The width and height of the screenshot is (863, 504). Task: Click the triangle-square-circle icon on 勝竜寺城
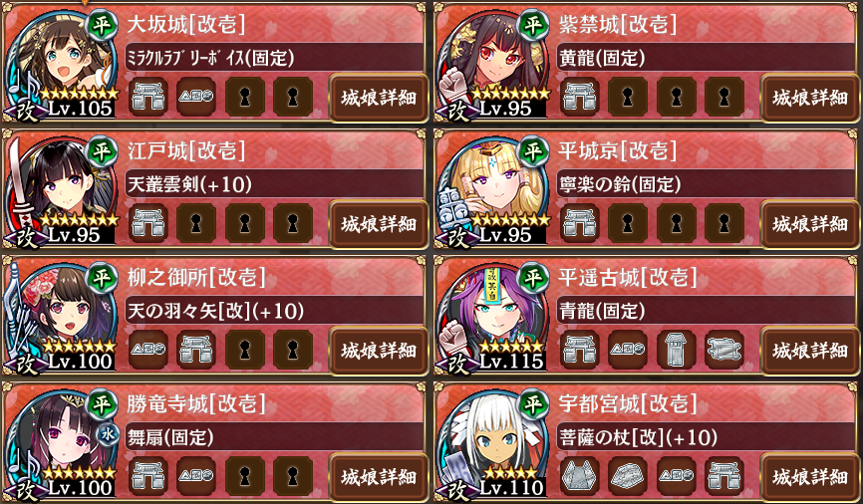(196, 476)
